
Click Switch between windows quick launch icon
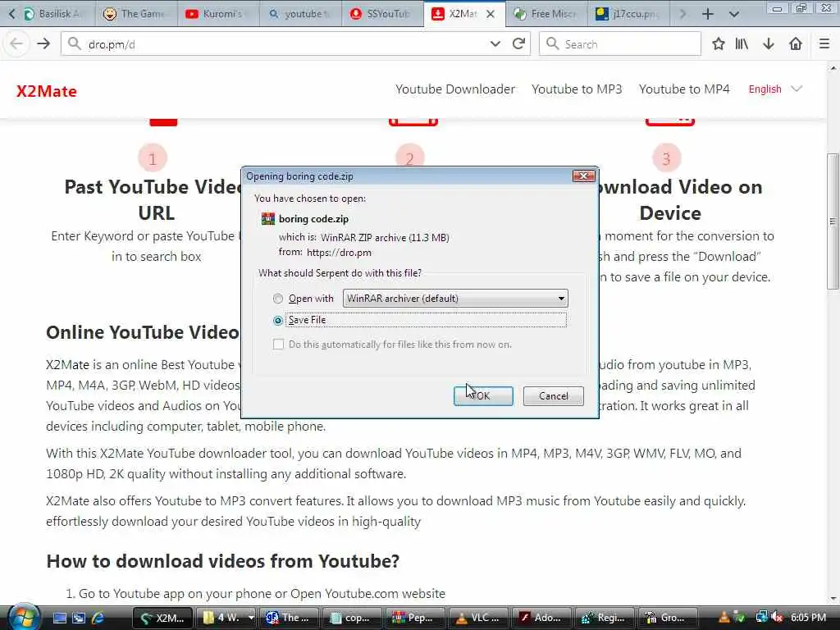[79, 619]
